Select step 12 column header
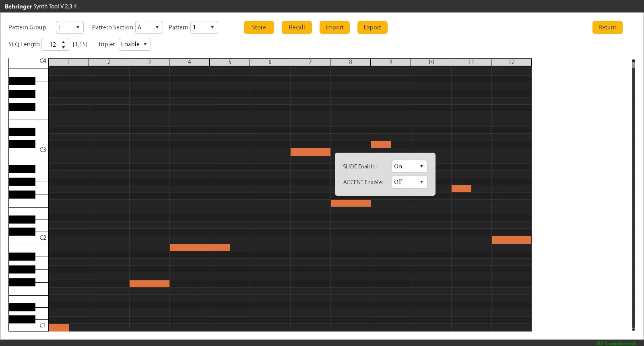This screenshot has width=644, height=346. point(512,62)
